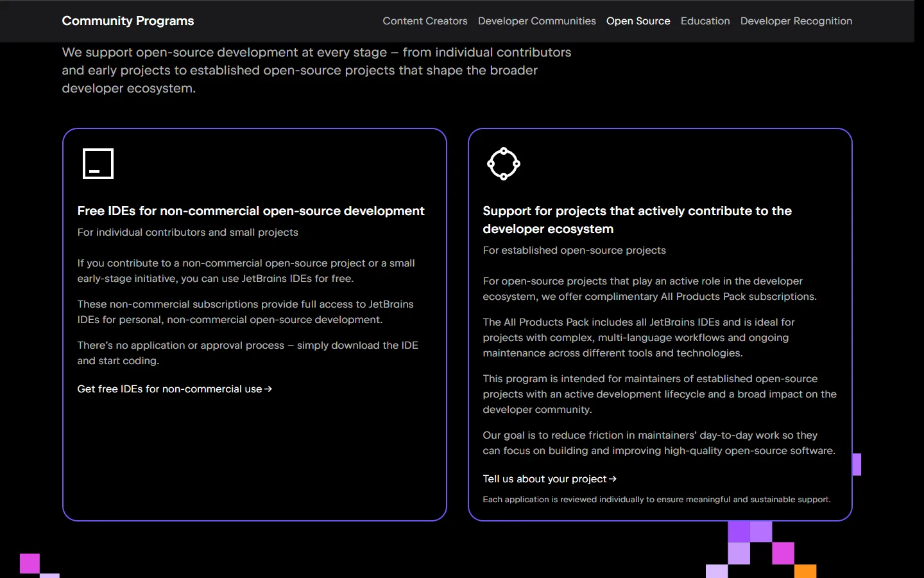924x578 pixels.
Task: Click paragraph starting 'Our goal is to reduce friction'
Action: pyautogui.click(x=659, y=442)
